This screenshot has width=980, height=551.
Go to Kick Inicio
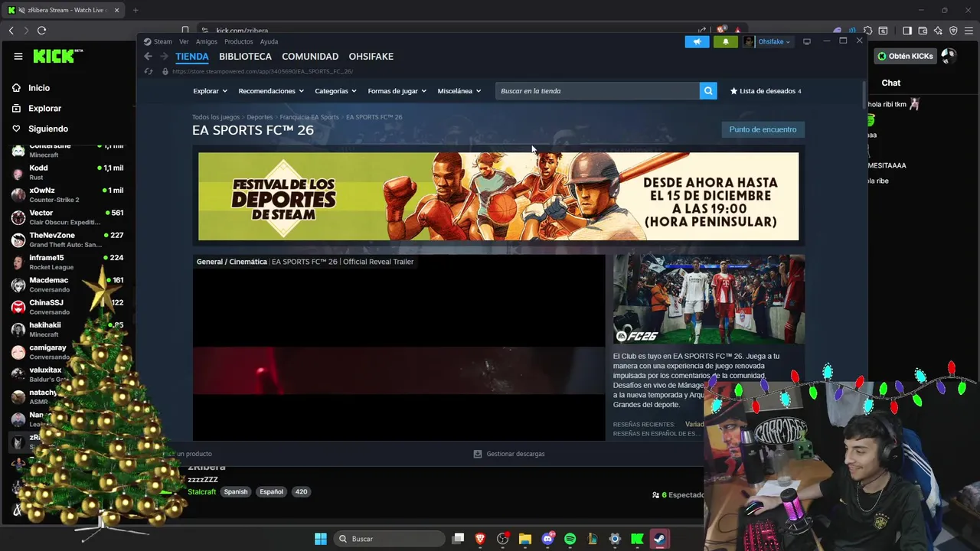click(x=31, y=88)
